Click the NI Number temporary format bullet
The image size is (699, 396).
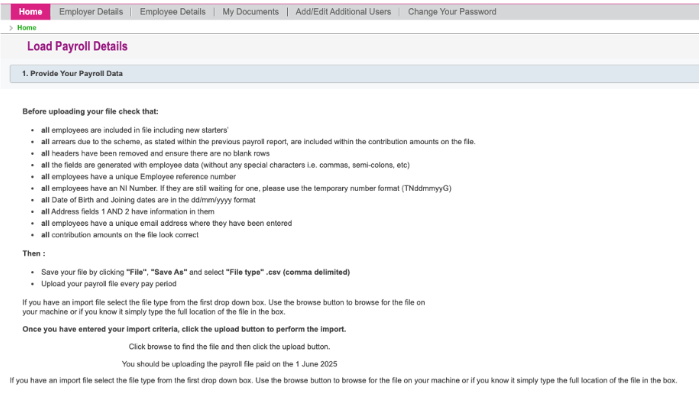click(246, 188)
